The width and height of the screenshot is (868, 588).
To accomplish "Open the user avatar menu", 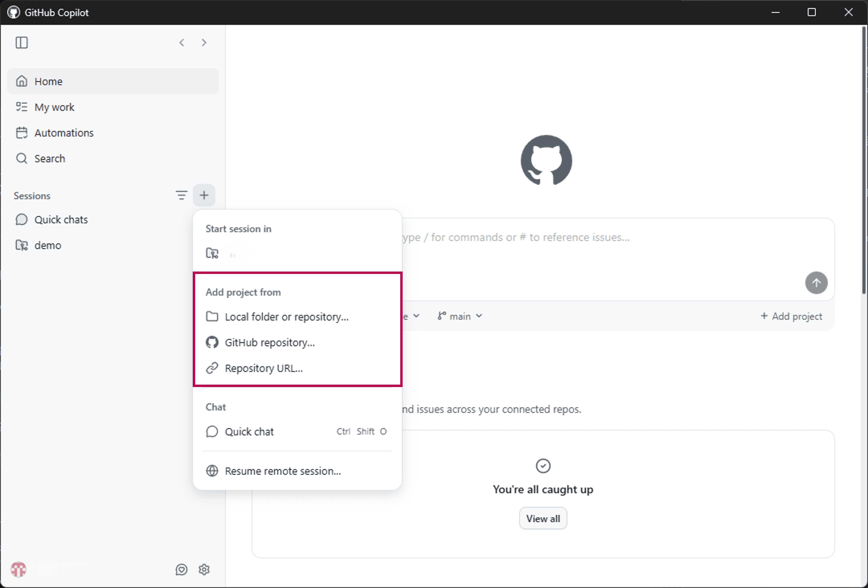I will 18,570.
